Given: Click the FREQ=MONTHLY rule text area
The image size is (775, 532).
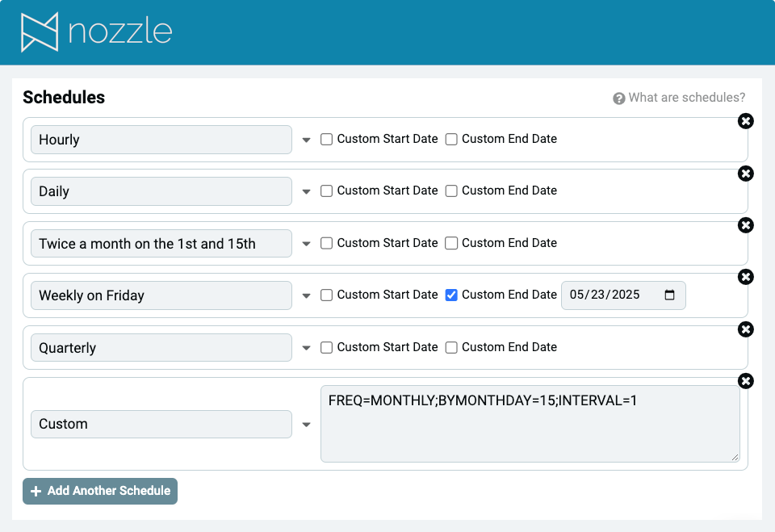Looking at the screenshot, I should coord(530,424).
